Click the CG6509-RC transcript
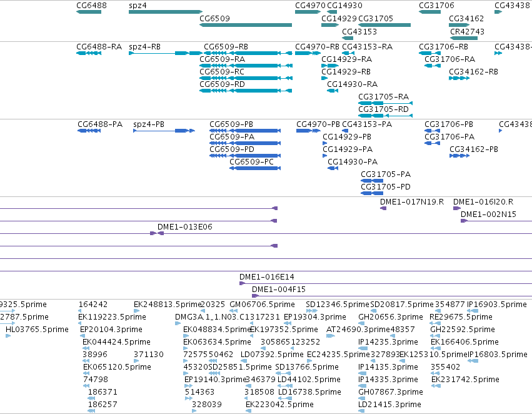532x414 pixels. 246,78
